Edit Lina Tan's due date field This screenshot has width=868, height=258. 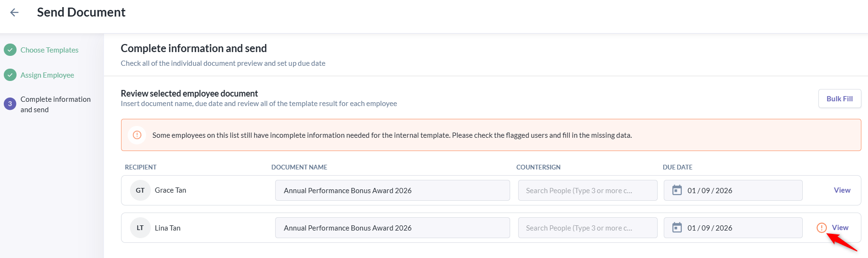pos(733,228)
